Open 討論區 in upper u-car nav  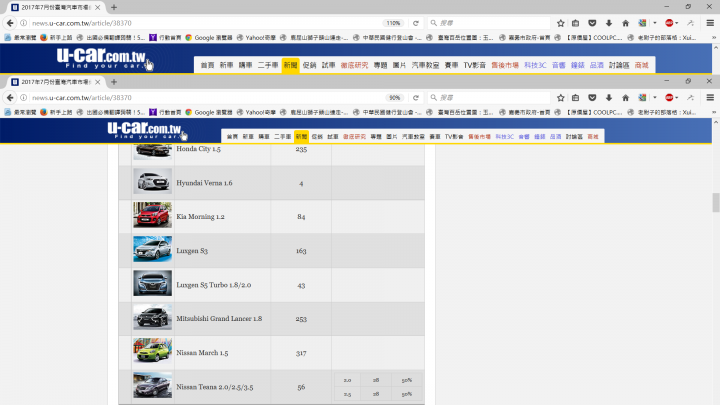click(x=619, y=65)
